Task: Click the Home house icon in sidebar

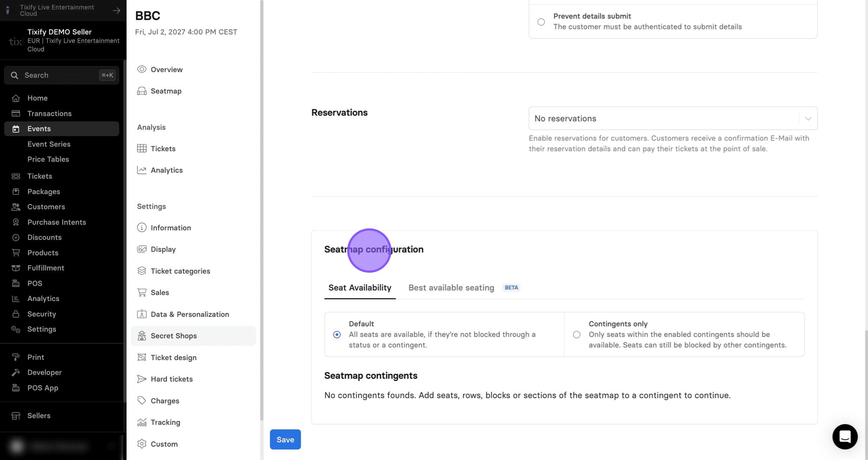Action: pyautogui.click(x=16, y=98)
